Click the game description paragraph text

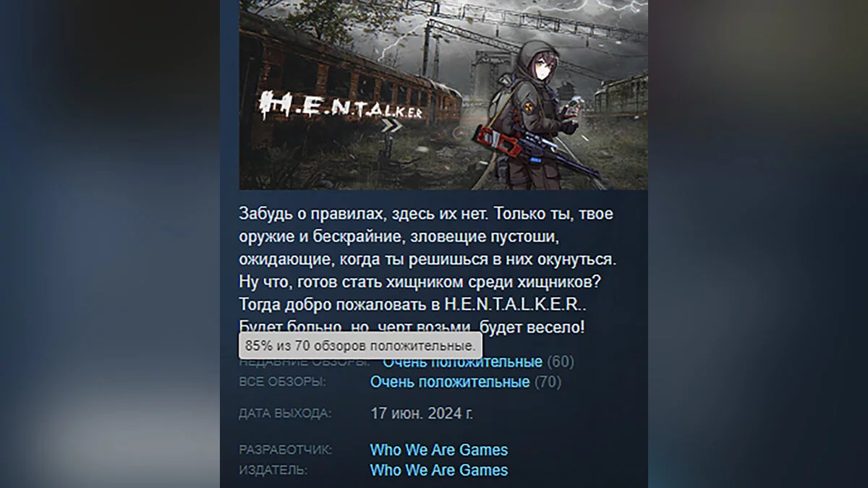[x=429, y=271]
